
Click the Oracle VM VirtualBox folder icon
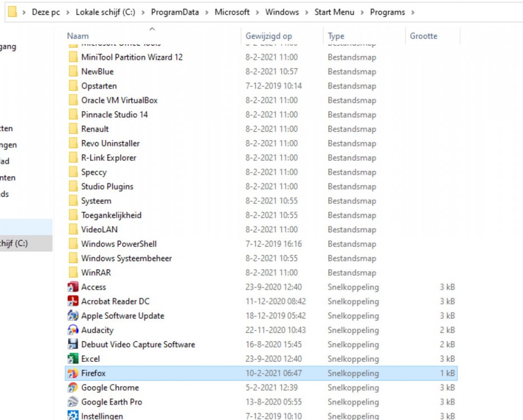pos(73,100)
